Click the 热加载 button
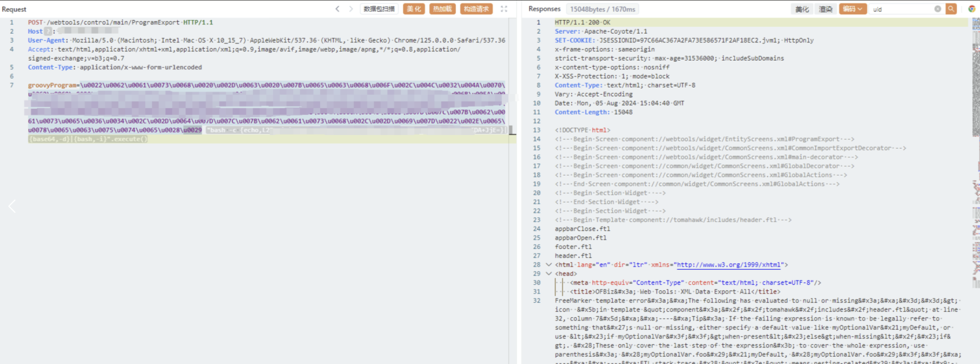The image size is (980, 364). point(442,9)
